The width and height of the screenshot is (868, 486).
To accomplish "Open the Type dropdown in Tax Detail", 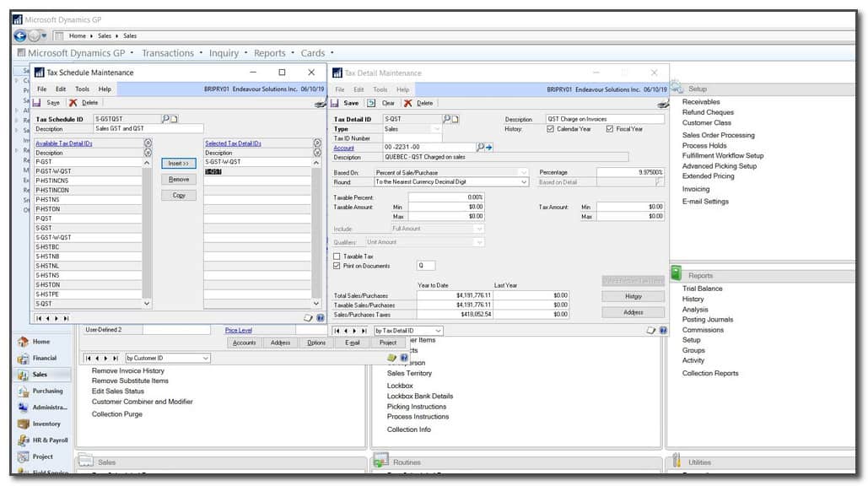I will pos(437,128).
